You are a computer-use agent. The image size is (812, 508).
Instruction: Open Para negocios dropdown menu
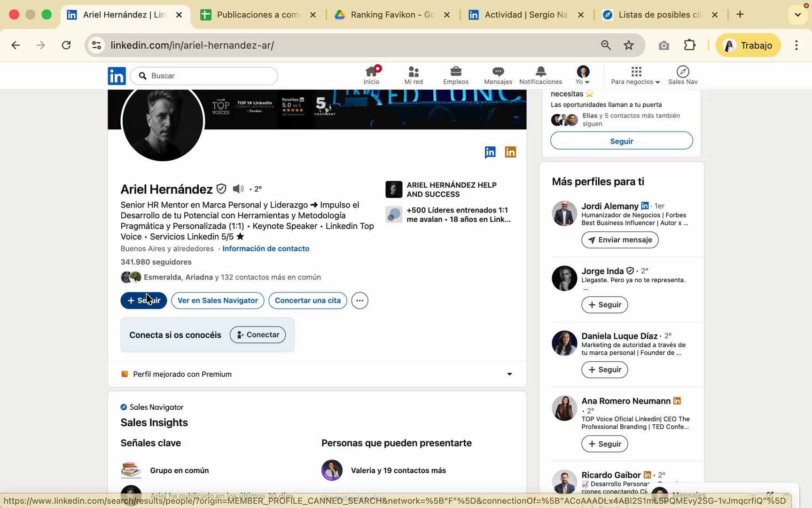[635, 75]
